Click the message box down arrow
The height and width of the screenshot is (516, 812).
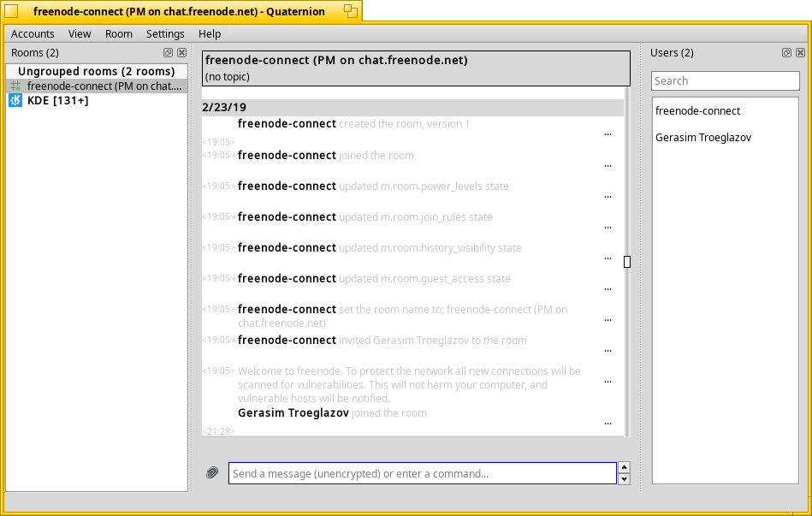[624, 478]
